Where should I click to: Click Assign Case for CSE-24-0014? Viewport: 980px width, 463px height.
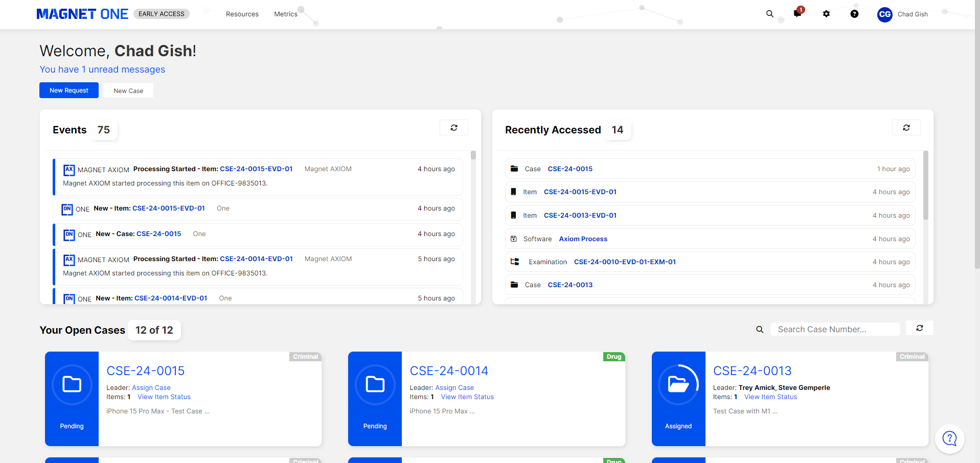pos(454,388)
